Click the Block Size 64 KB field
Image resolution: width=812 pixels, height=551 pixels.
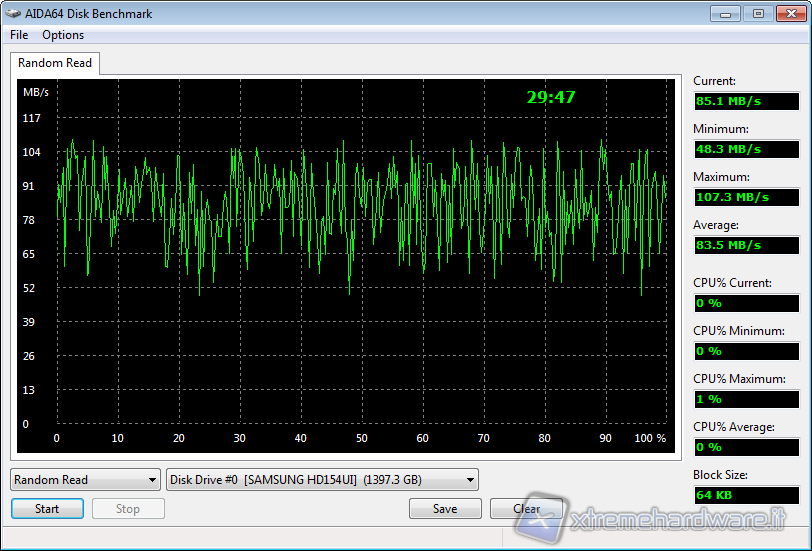(x=746, y=495)
